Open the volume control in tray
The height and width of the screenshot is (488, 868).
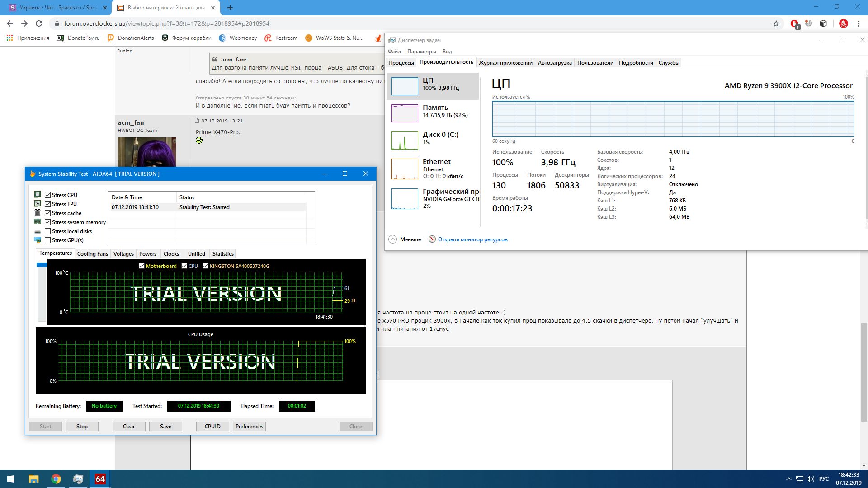click(811, 479)
